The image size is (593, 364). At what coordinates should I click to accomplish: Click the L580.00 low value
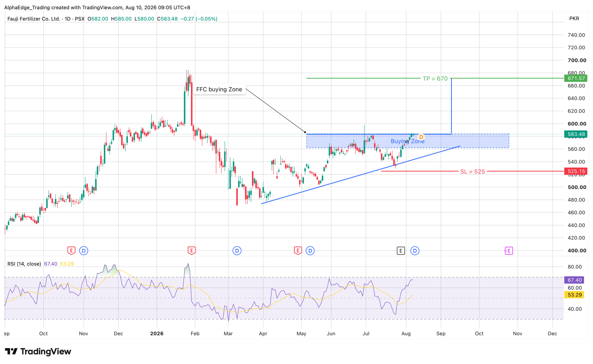(144, 19)
